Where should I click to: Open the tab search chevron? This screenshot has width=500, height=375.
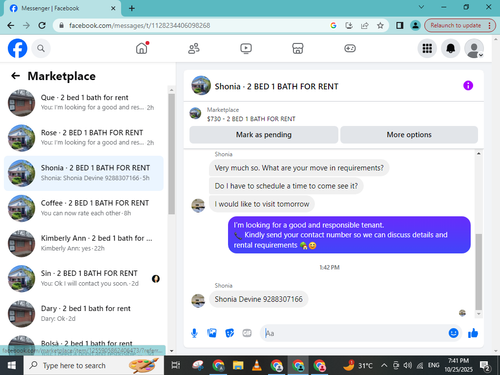click(421, 7)
